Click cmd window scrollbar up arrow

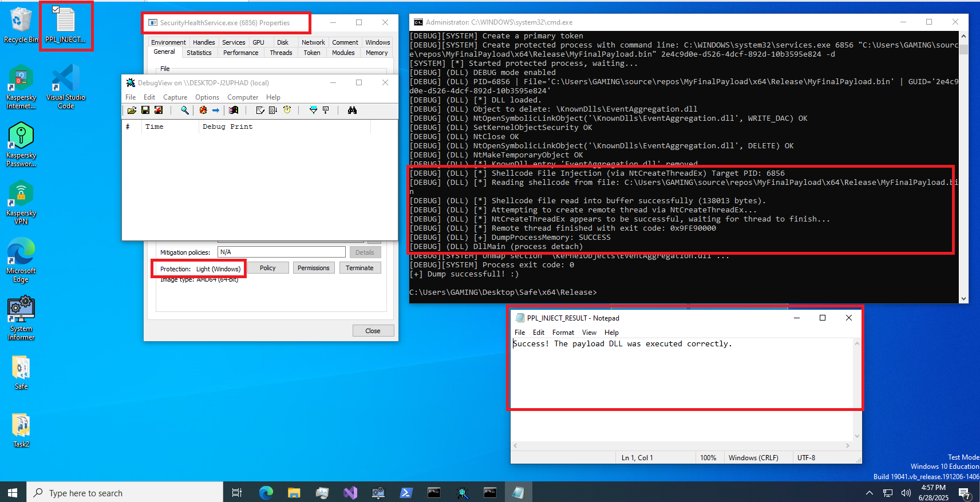click(964, 36)
